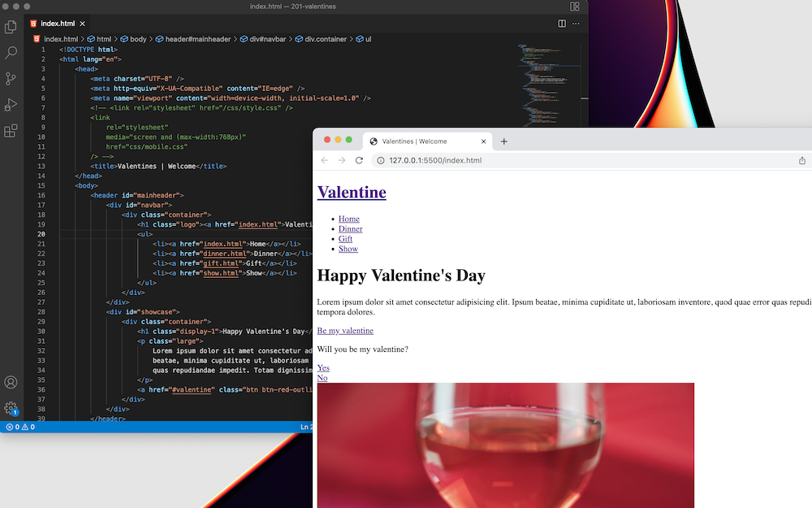Open the Manage gear menu in VS Code
Image resolution: width=812 pixels, height=508 pixels.
11,408
